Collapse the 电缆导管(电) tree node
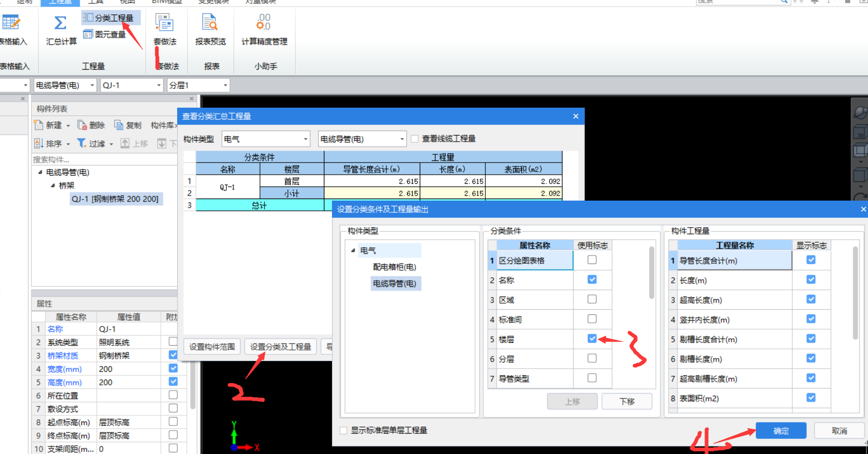This screenshot has width=868, height=454. (x=40, y=172)
